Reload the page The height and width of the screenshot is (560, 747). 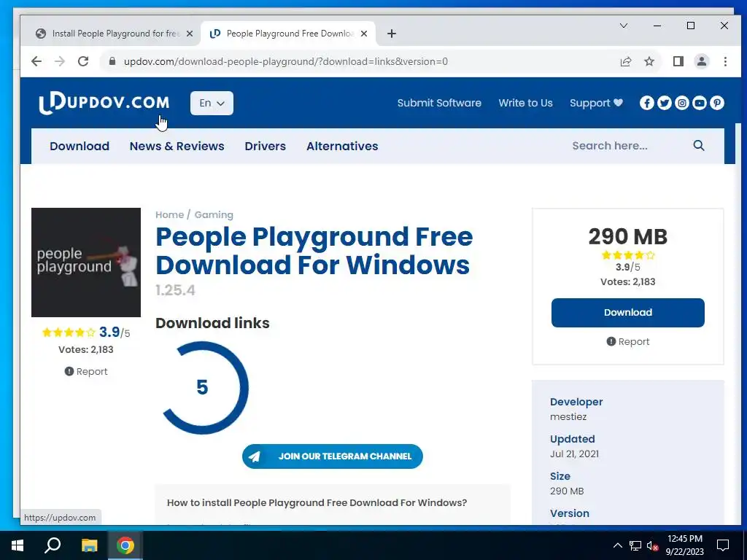tap(83, 61)
